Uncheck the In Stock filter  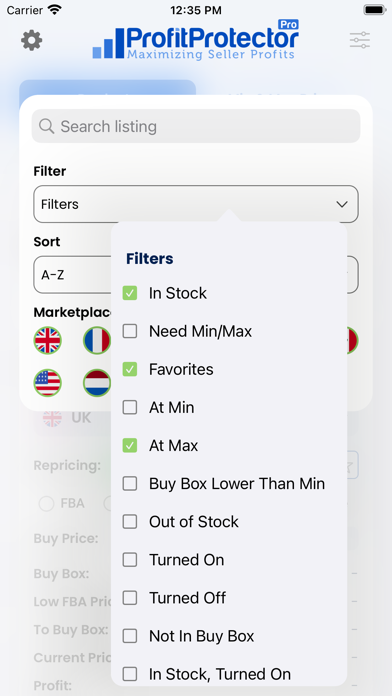pos(130,293)
